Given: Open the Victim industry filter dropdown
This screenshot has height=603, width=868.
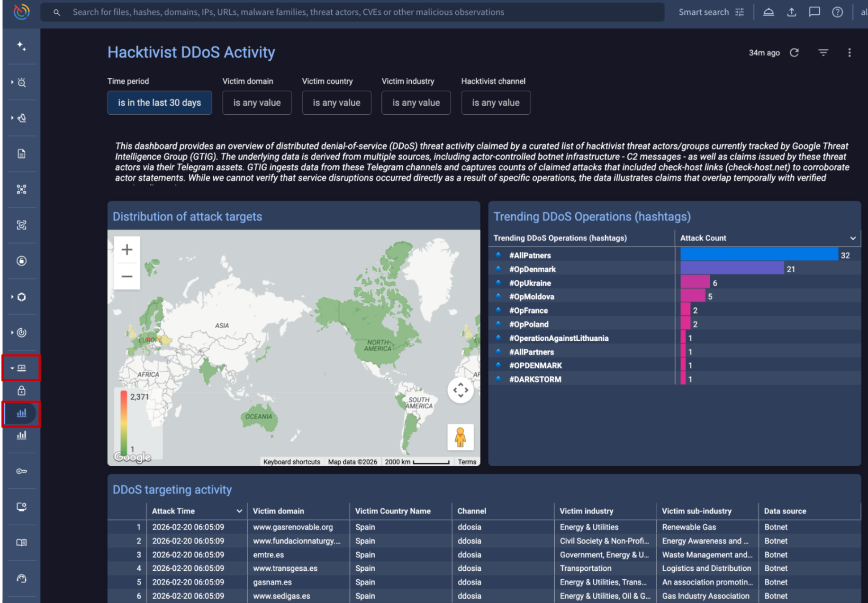Looking at the screenshot, I should [x=416, y=103].
